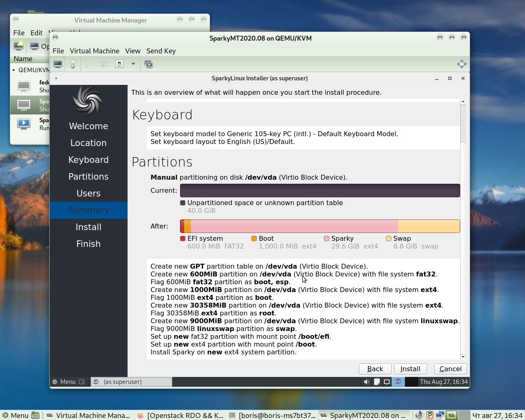525x420 pixels.
Task: Click the pink Sparky partition in After bar
Action: pos(294,226)
